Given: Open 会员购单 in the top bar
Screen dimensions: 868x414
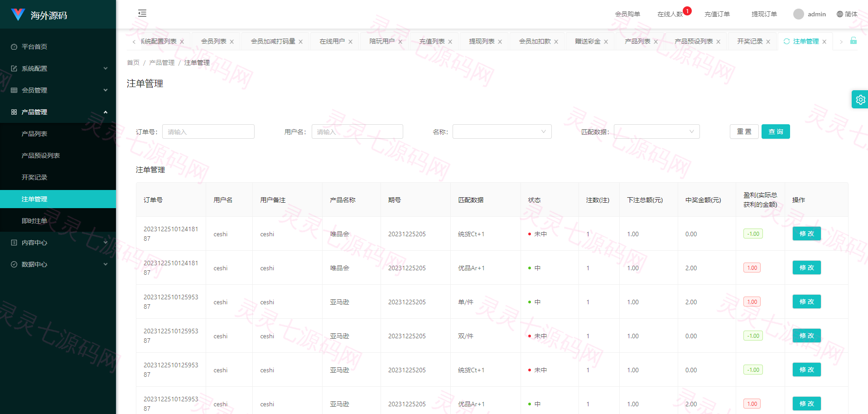Looking at the screenshot, I should pyautogui.click(x=627, y=14).
